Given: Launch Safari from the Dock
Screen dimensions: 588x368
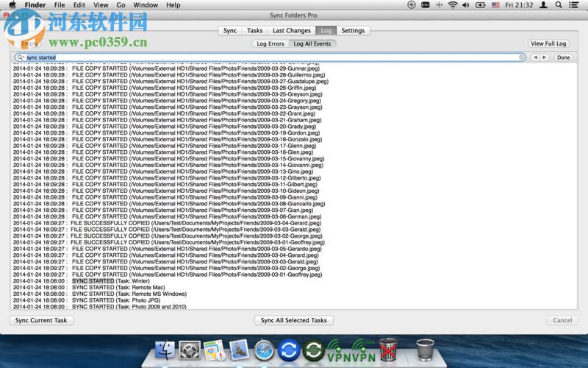Looking at the screenshot, I should click(264, 351).
